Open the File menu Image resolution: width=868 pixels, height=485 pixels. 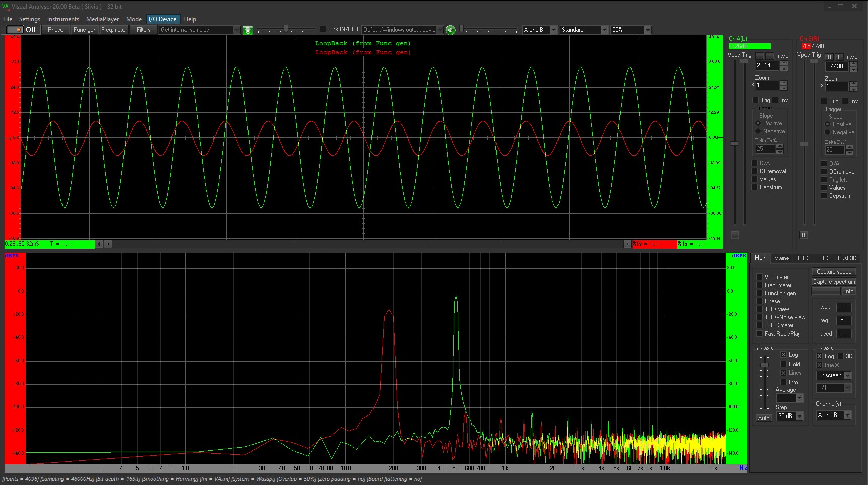[8, 19]
